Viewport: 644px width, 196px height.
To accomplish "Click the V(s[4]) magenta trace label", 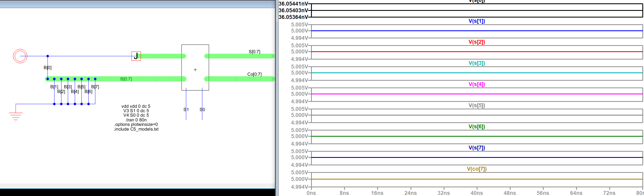I will point(477,84).
